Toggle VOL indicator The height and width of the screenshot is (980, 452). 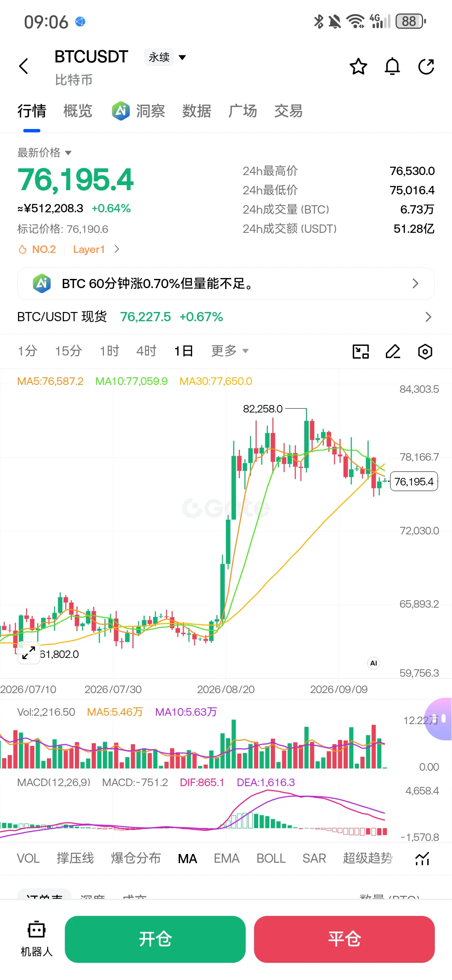[x=28, y=859]
